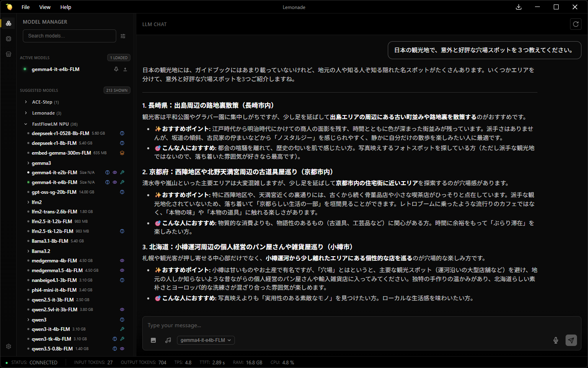Click the eye icon on qwen3.5-0.8b-FLM
This screenshot has height=368, width=588.
coord(122,349)
